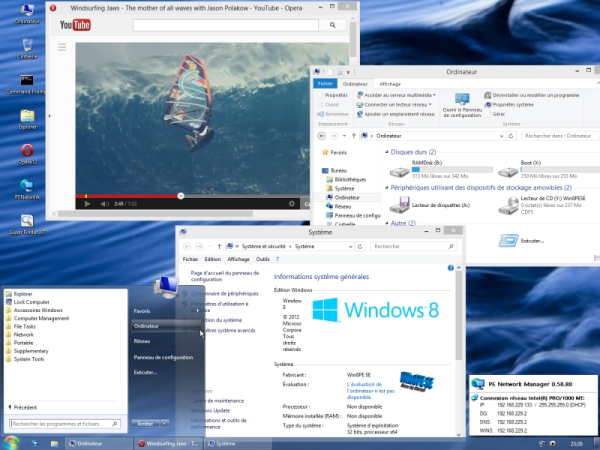Image resolution: width=600 pixels, height=450 pixels.
Task: Click the YouTube logo
Action: (x=75, y=25)
